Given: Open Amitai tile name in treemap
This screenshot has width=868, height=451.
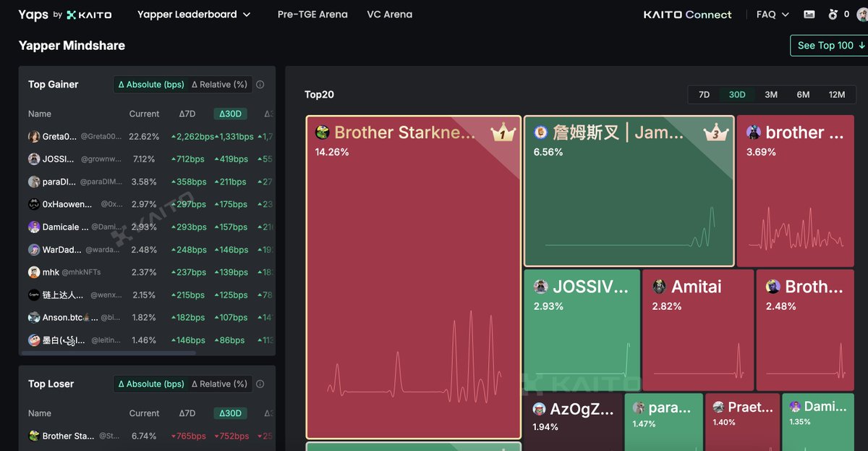Looking at the screenshot, I should click(697, 287).
